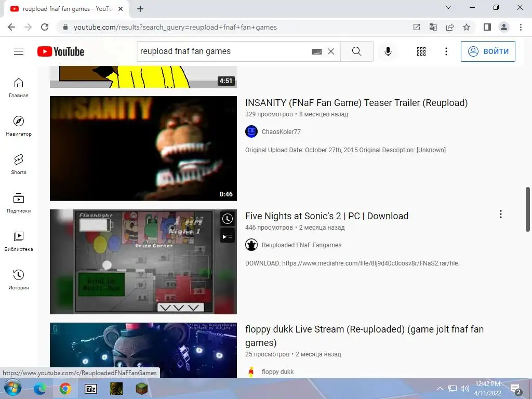Viewport: 532px width, 399px height.
Task: Open notification center with badge 2
Action: pos(515,390)
